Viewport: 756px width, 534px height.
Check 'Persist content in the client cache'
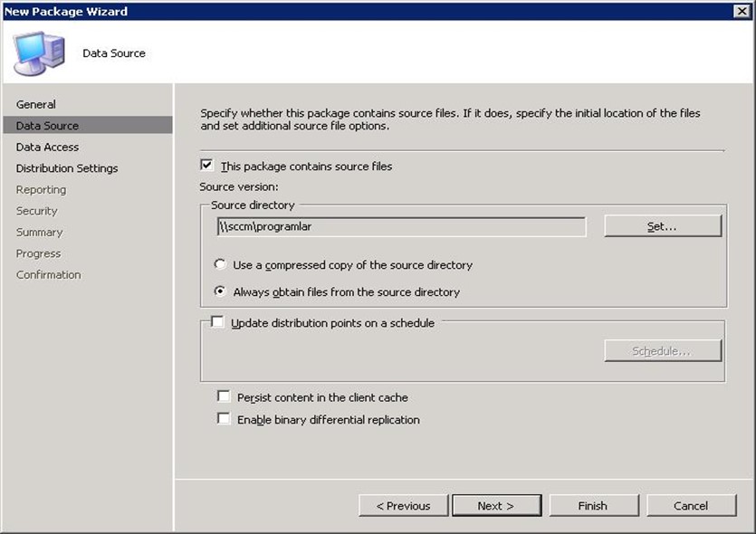[x=224, y=396]
